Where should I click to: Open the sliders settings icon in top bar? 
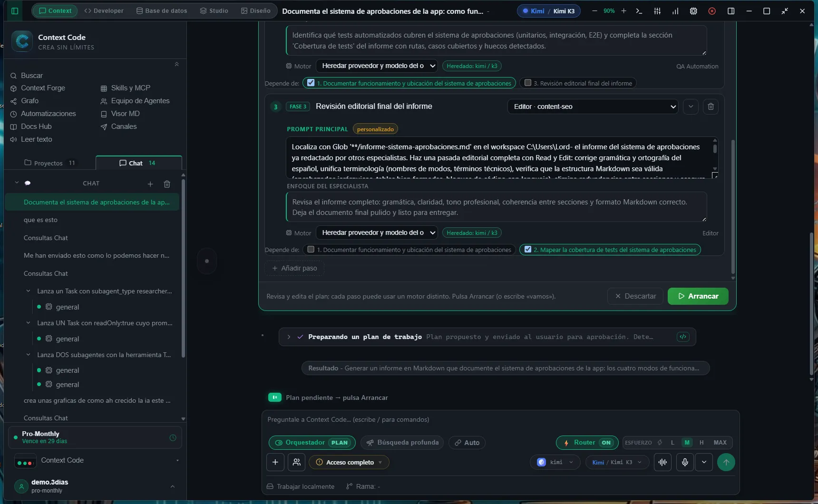(657, 10)
